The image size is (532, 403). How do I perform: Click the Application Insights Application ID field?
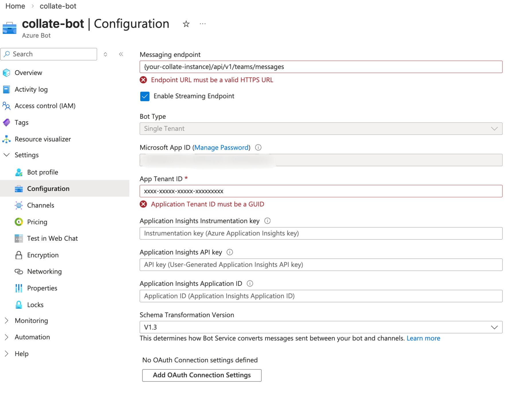pyautogui.click(x=321, y=296)
